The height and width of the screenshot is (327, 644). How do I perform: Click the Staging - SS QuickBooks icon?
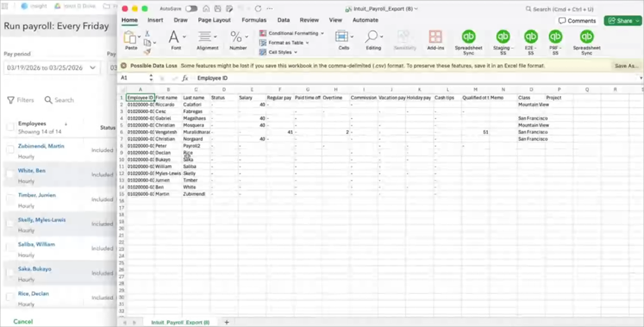[x=502, y=37]
